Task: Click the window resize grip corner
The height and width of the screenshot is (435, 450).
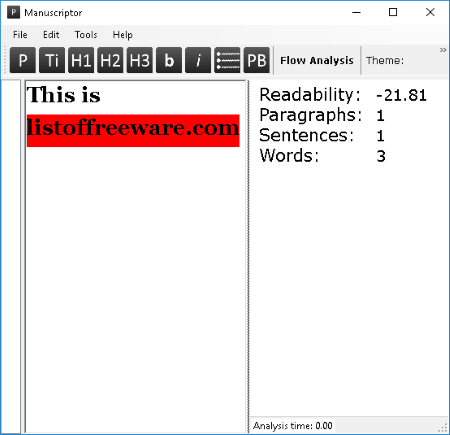Action: pyautogui.click(x=444, y=428)
